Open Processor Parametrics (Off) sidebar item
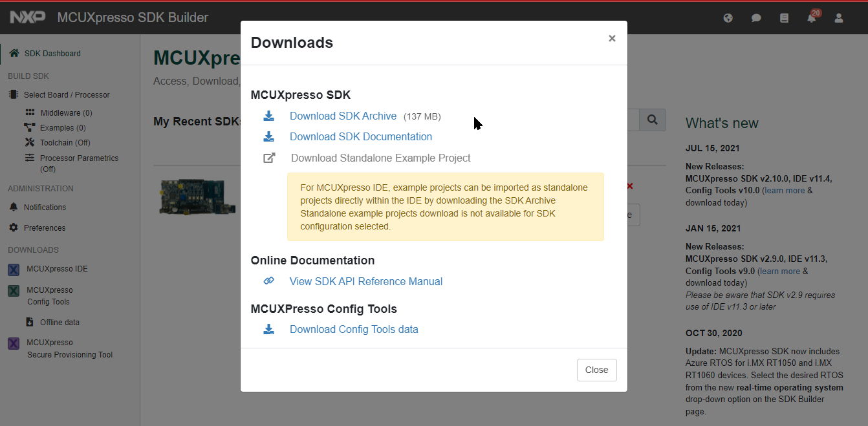The height and width of the screenshot is (426, 868). 79,164
